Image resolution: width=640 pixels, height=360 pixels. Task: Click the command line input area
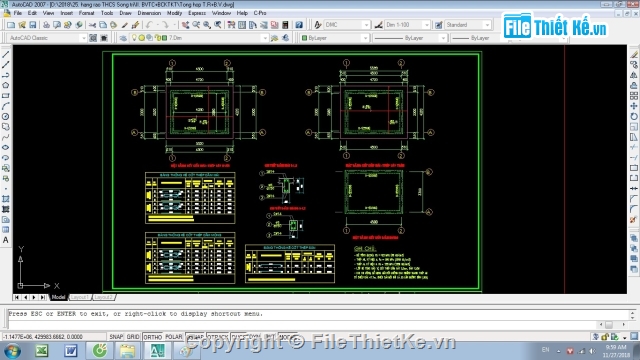pyautogui.click(x=318, y=319)
